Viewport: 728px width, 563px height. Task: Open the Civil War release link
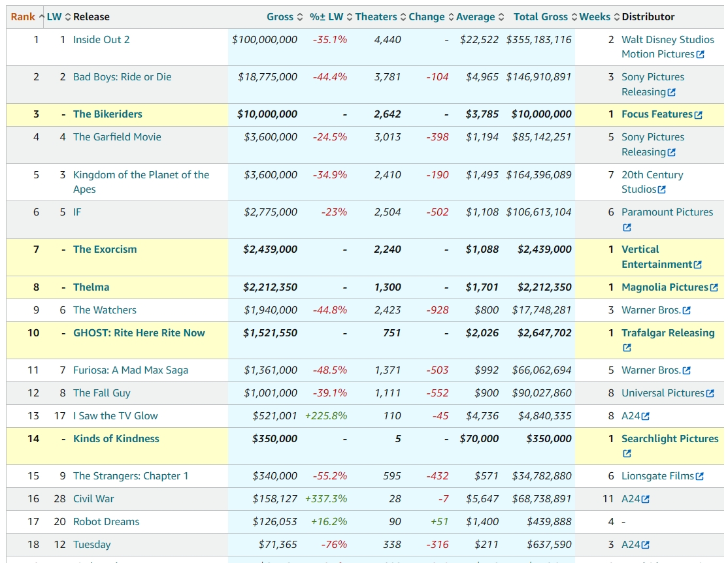(93, 498)
